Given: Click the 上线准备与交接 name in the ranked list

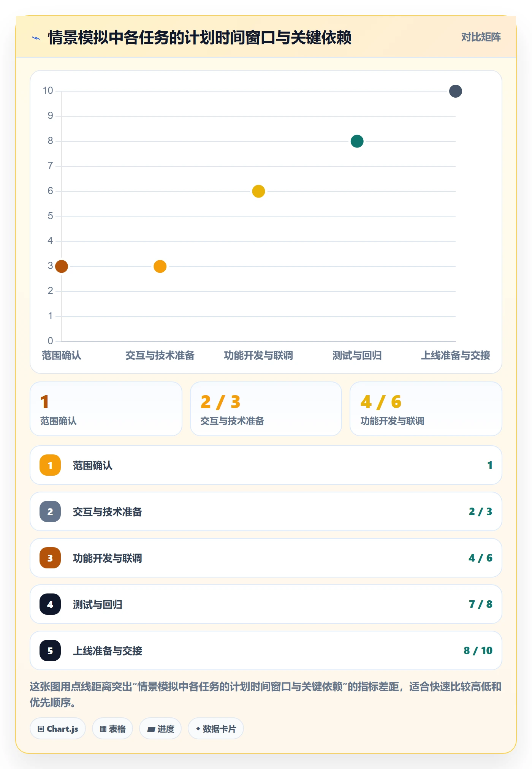Looking at the screenshot, I should click(x=108, y=651).
